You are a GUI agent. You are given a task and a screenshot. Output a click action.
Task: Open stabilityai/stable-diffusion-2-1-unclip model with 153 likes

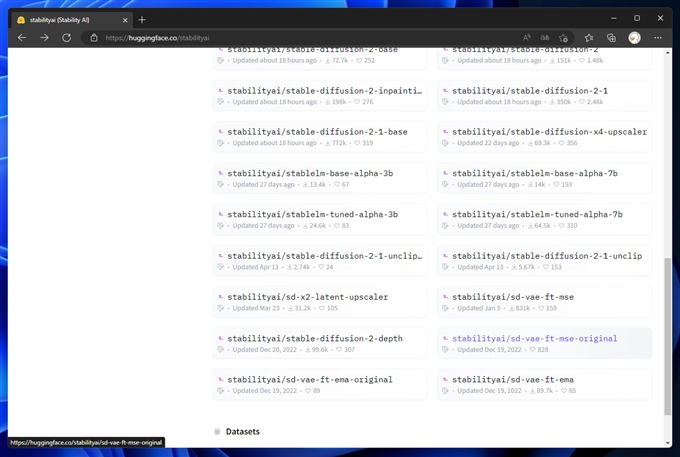coord(544,261)
